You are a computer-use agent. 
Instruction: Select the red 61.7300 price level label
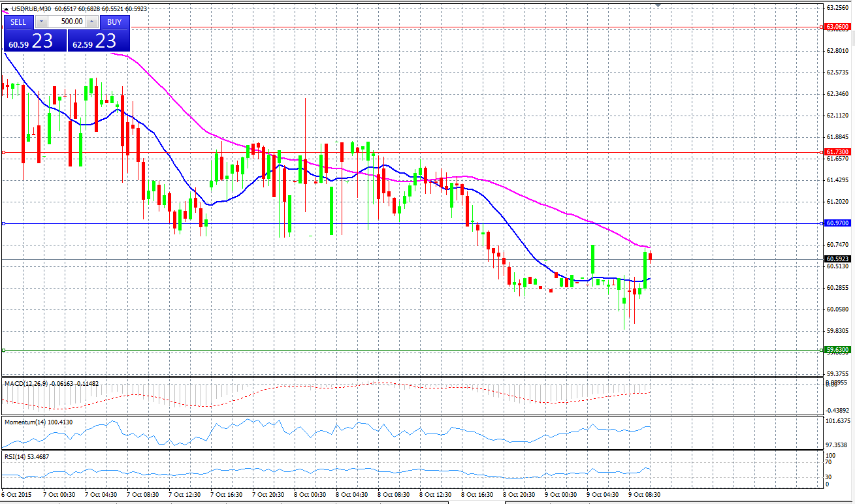pos(837,151)
